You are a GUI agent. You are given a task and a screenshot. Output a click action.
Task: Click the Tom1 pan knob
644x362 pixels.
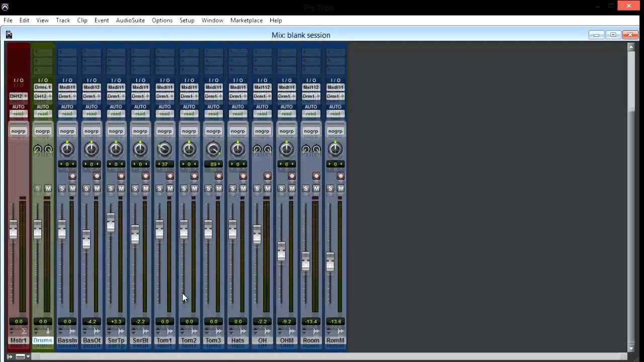click(x=165, y=149)
